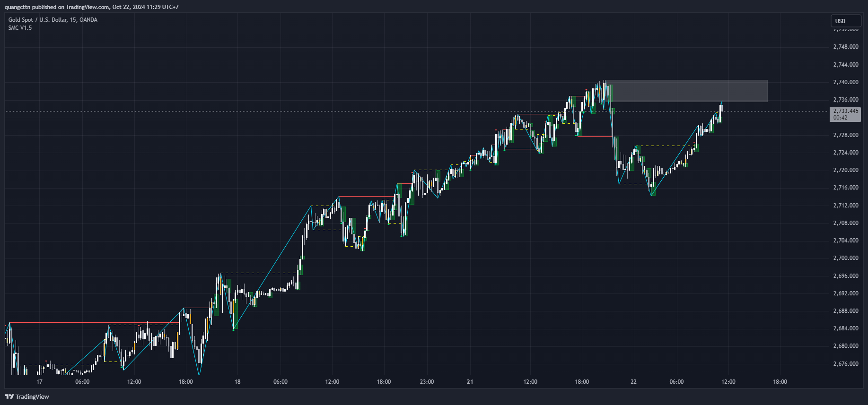Image resolution: width=868 pixels, height=405 pixels.
Task: Click the 2,676.000 price axis label
Action: (x=846, y=364)
